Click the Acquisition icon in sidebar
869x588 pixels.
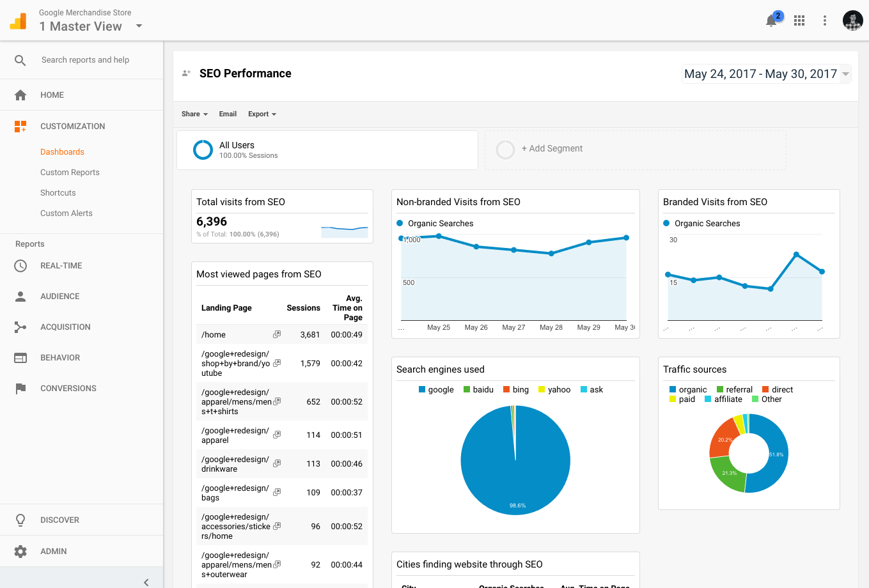tap(20, 327)
